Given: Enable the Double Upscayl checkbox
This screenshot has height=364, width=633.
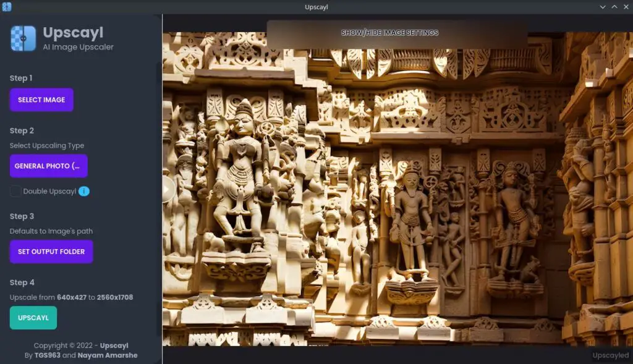Looking at the screenshot, I should (x=15, y=192).
